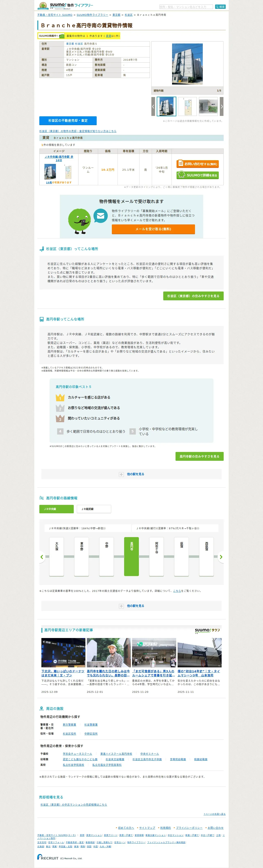Image resolution: width=263 pixels, height=868 pixels.
Task: Expand 他の駅を見る below the route information
Action: click(131, 606)
